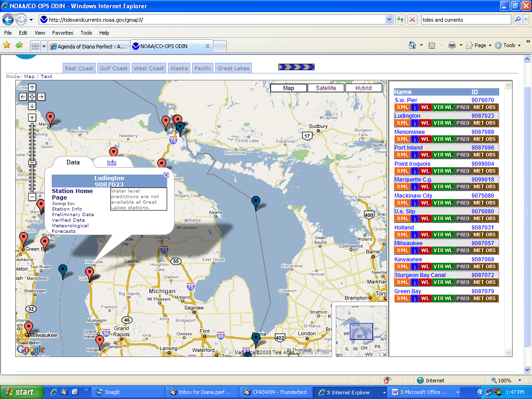Switch to the Info tab in popup
The image size is (532, 399).
(x=112, y=163)
